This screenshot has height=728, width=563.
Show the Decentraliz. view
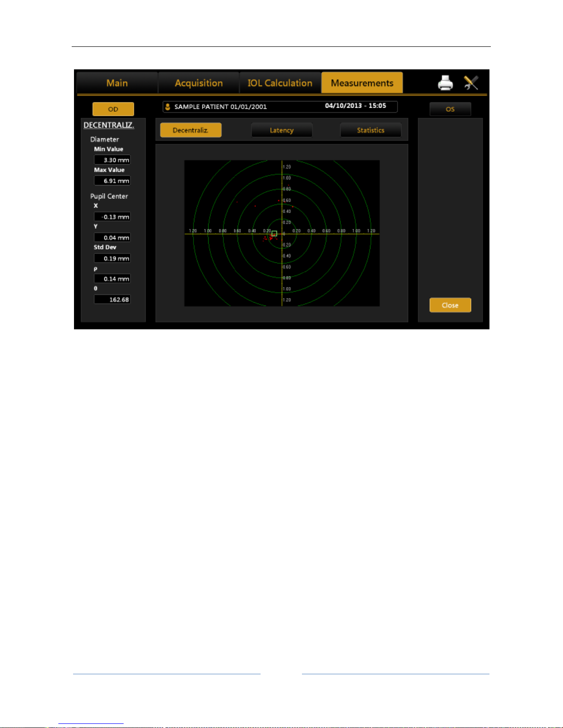pos(191,130)
